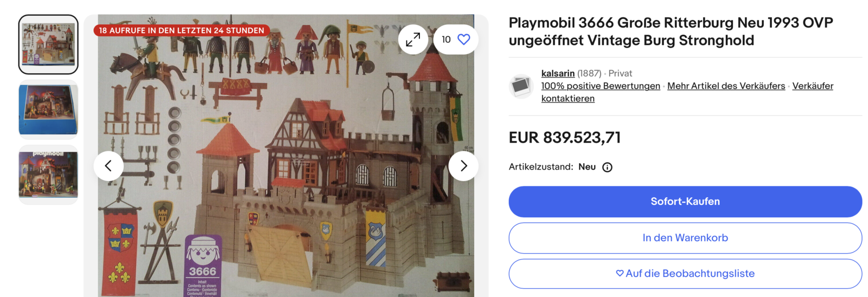868x297 pixels.
Task: Click the watcher count number 10
Action: [446, 40]
